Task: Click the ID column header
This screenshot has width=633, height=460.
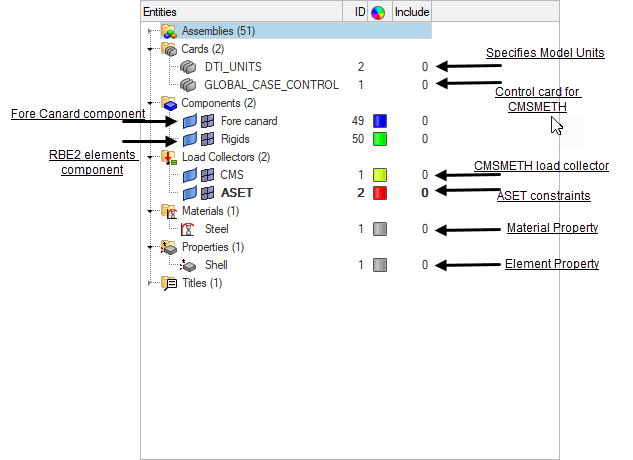Action: tap(360, 12)
